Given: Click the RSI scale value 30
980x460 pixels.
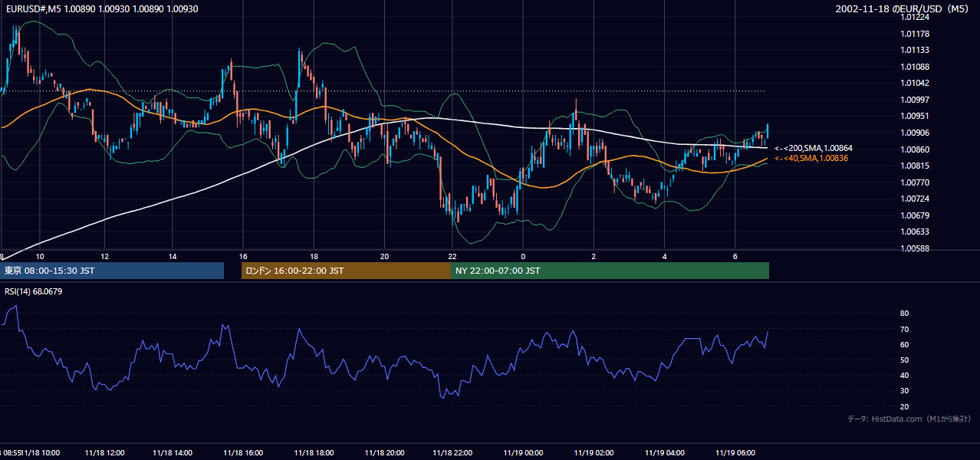Looking at the screenshot, I should click(x=904, y=391).
